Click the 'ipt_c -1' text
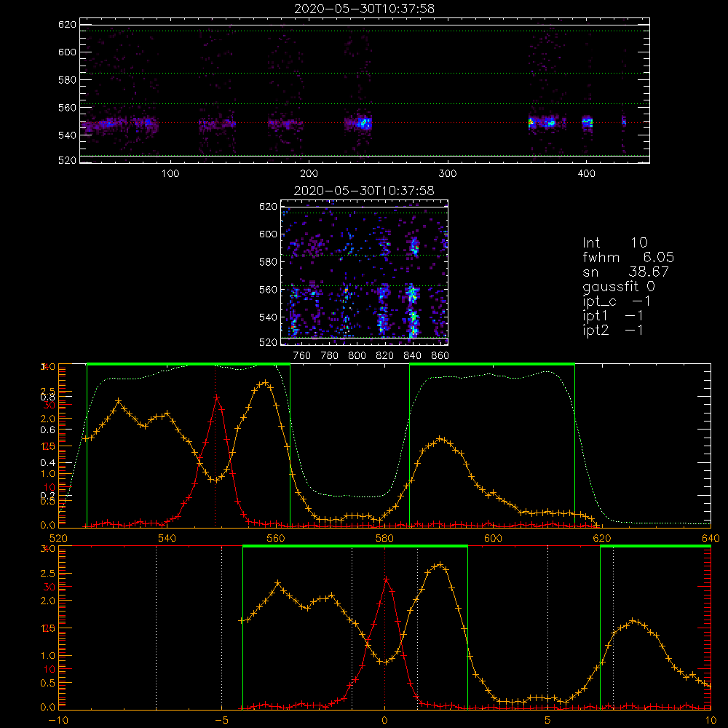The image size is (728, 728). pyautogui.click(x=616, y=301)
